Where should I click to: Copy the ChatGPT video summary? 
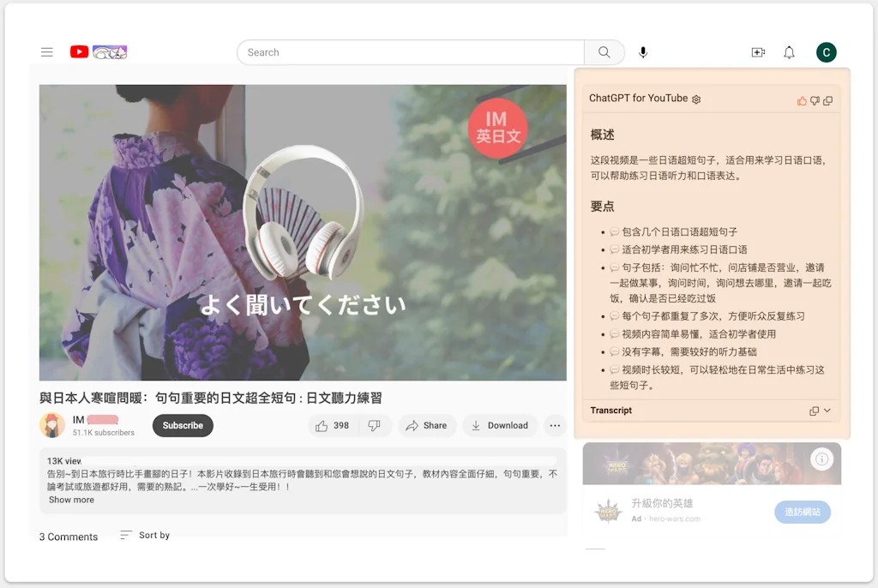827,101
